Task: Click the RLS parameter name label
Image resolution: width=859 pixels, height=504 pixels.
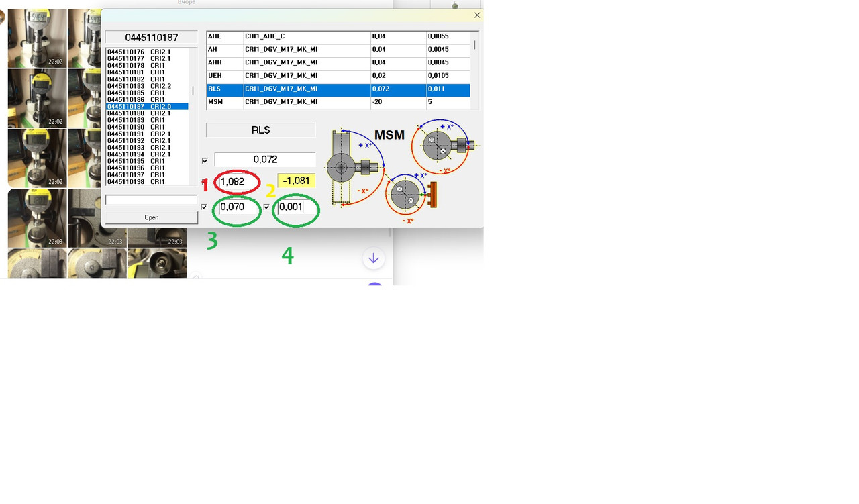Action: (x=260, y=130)
